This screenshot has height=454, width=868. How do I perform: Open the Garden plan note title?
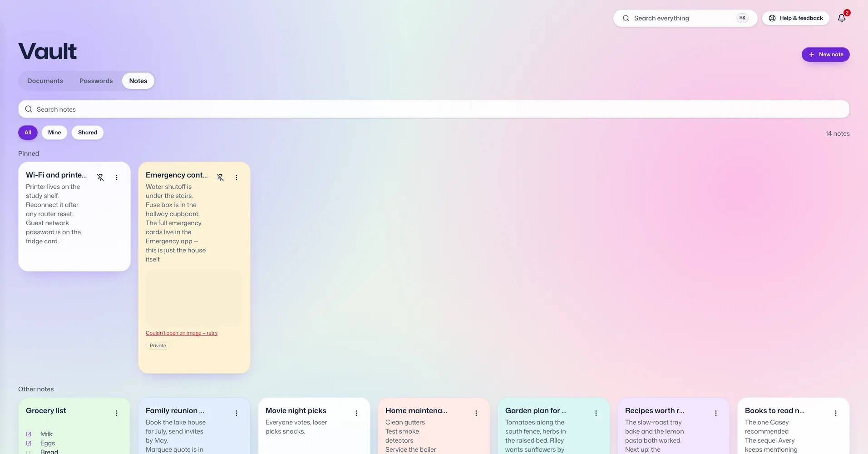point(536,410)
